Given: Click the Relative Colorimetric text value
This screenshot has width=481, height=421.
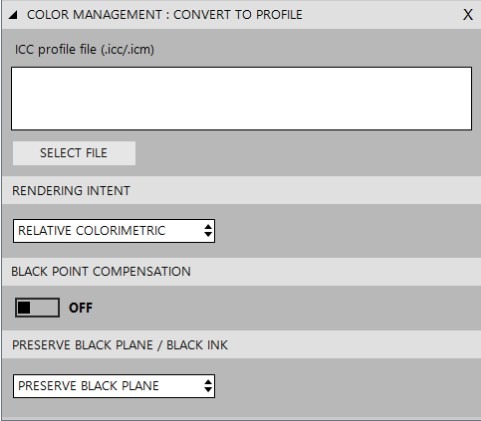Looking at the screenshot, I should point(92,231).
